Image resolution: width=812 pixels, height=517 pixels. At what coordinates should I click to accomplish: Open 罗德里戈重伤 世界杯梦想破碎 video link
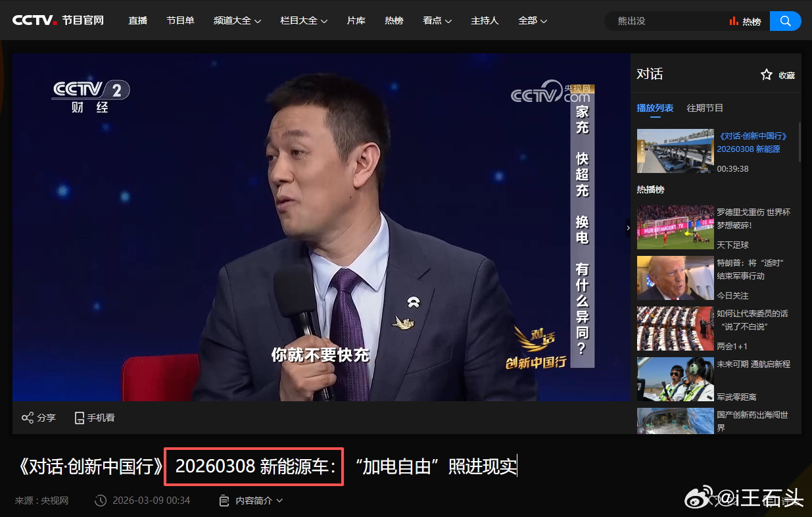click(753, 218)
